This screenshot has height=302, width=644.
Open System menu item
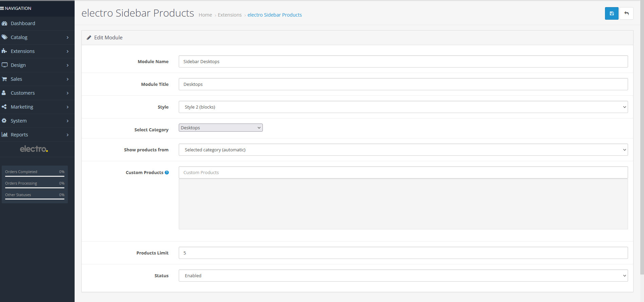tap(37, 121)
